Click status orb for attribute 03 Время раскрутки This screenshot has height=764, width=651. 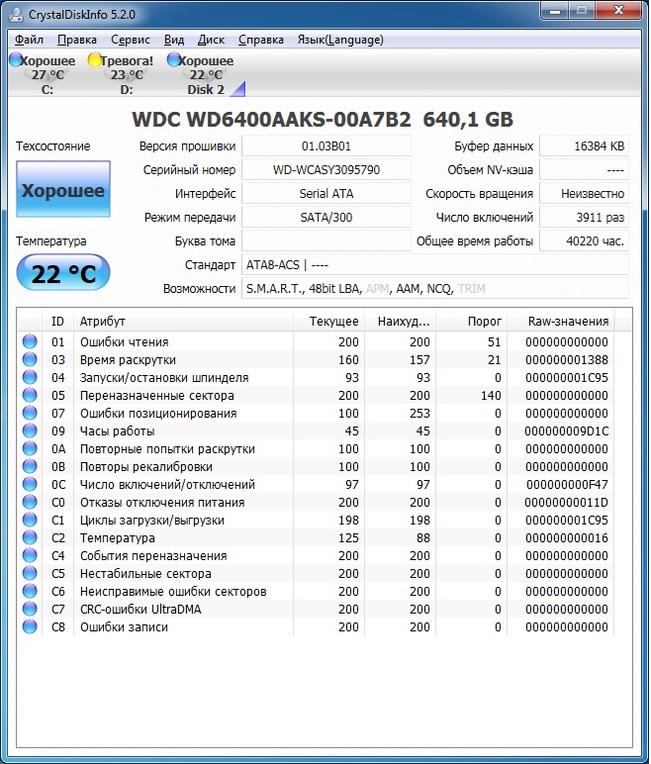pyautogui.click(x=30, y=359)
